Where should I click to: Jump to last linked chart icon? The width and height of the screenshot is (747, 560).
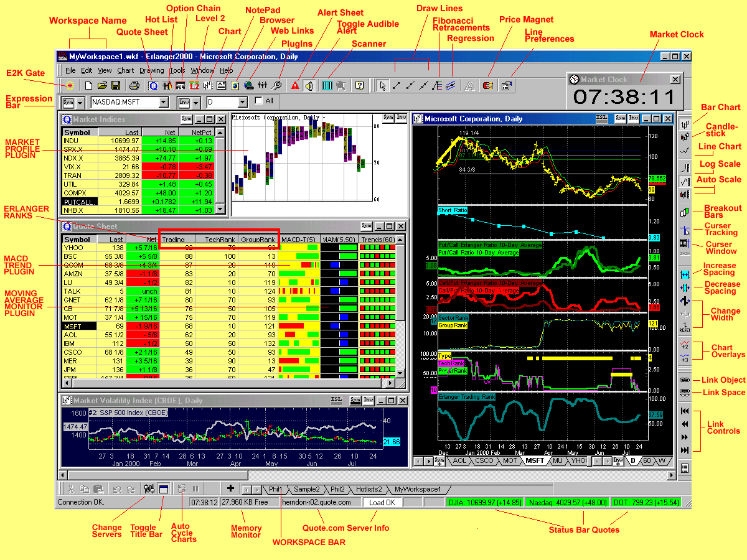tap(685, 450)
